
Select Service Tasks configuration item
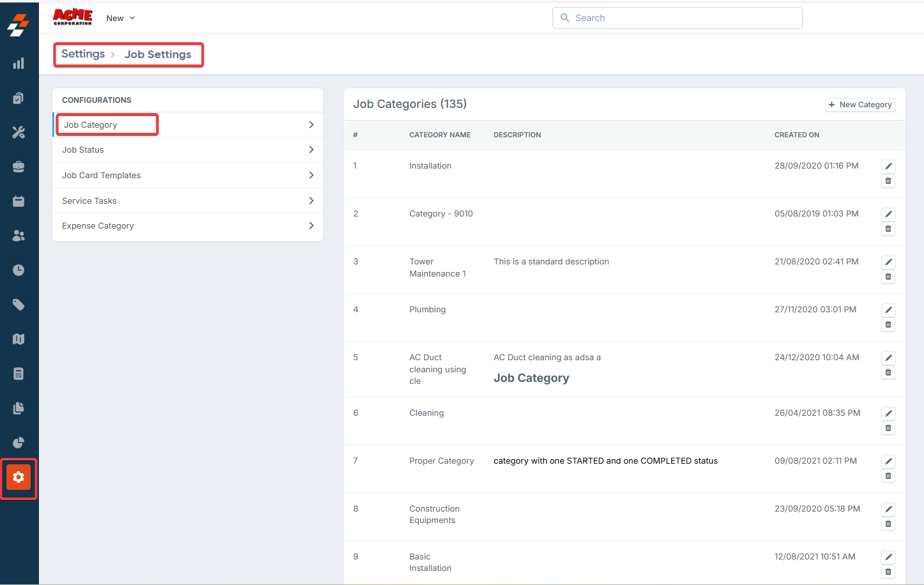(89, 201)
